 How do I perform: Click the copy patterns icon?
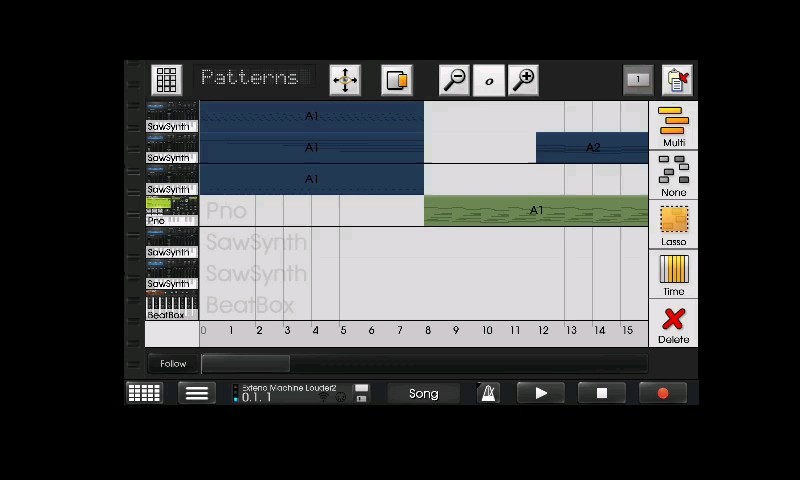click(397, 80)
